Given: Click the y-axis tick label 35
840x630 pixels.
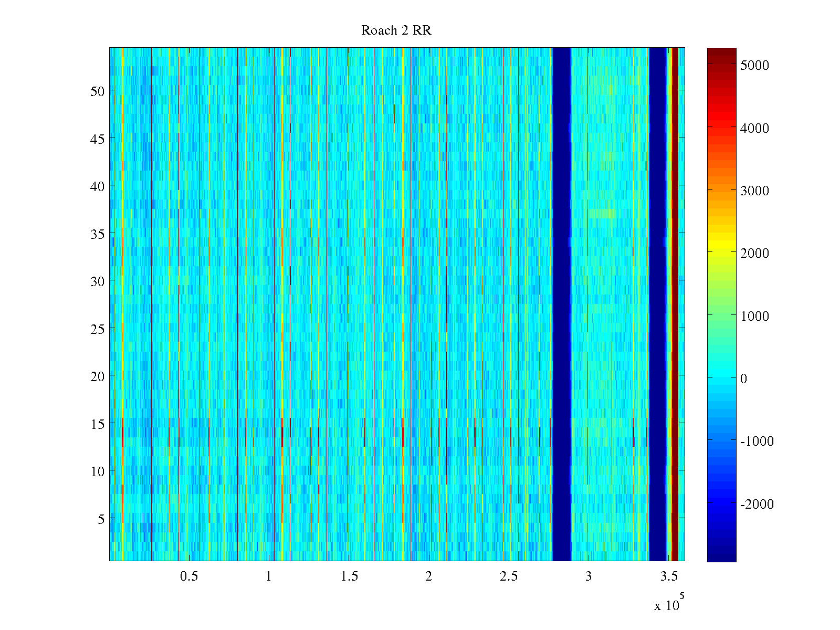Looking at the screenshot, I should click(x=98, y=234).
